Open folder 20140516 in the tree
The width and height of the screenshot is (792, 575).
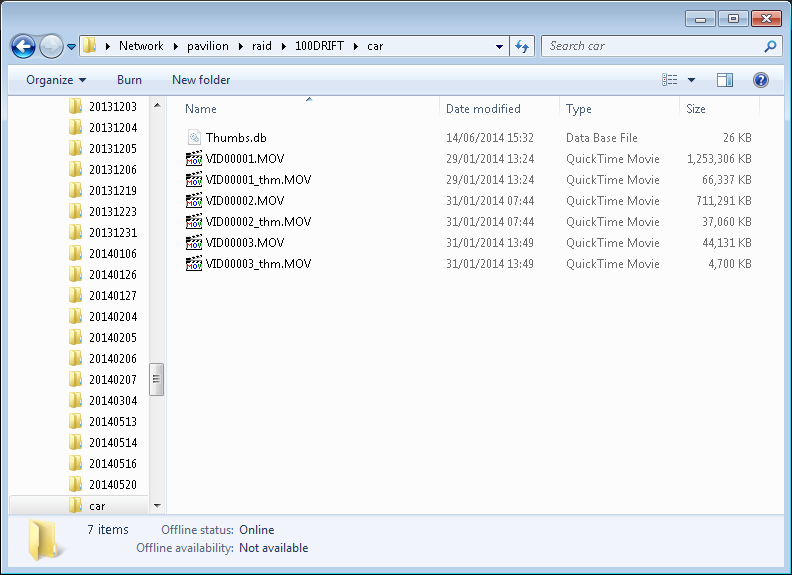click(x=113, y=463)
